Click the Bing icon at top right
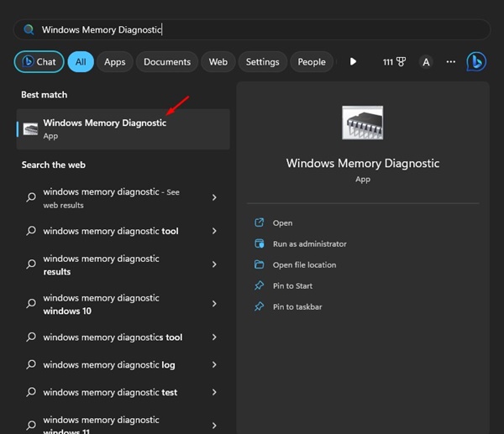Image resolution: width=504 pixels, height=434 pixels. tap(476, 61)
